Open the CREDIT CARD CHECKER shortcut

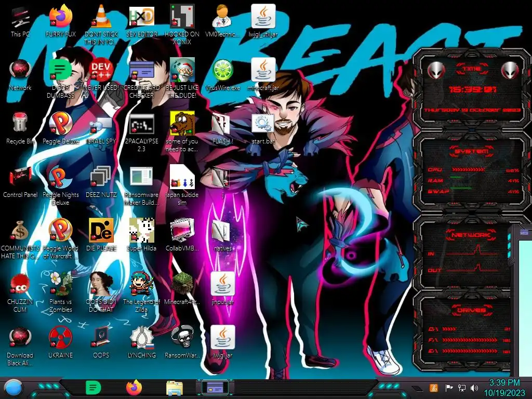(141, 70)
